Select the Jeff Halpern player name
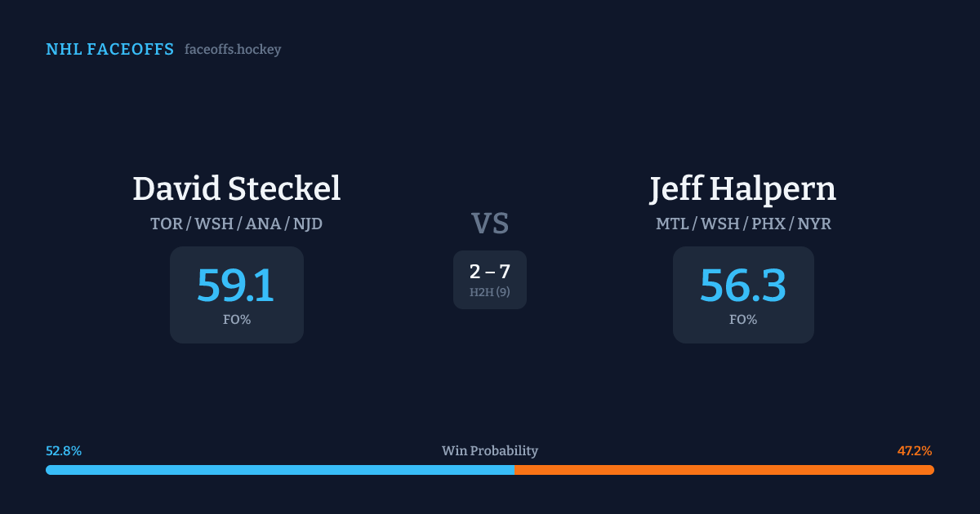This screenshot has width=980, height=514. coord(743,188)
